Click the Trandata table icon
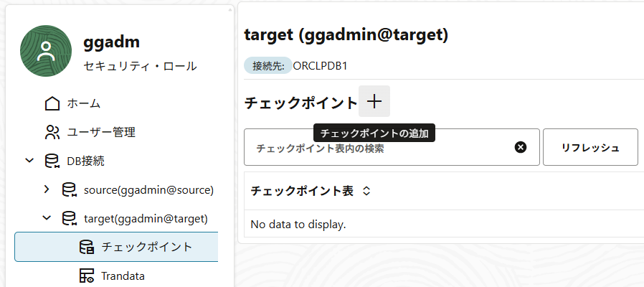This screenshot has width=644, height=287. pos(86,276)
